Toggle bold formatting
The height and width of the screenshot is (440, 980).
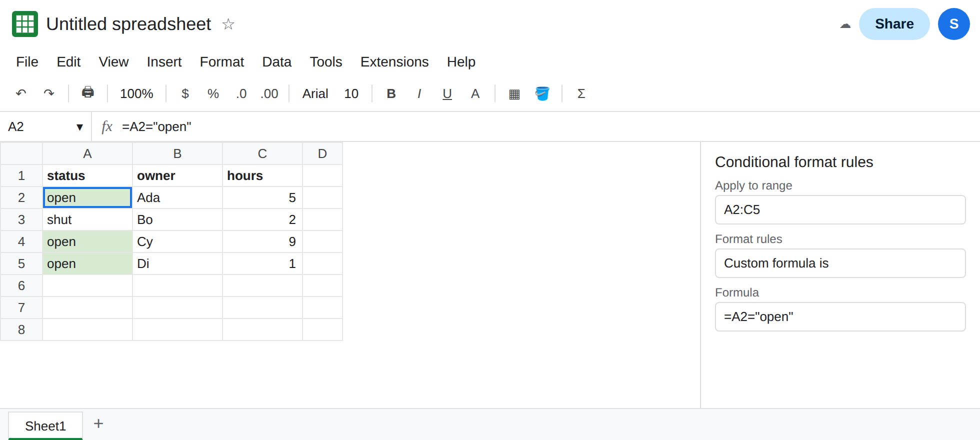[391, 93]
